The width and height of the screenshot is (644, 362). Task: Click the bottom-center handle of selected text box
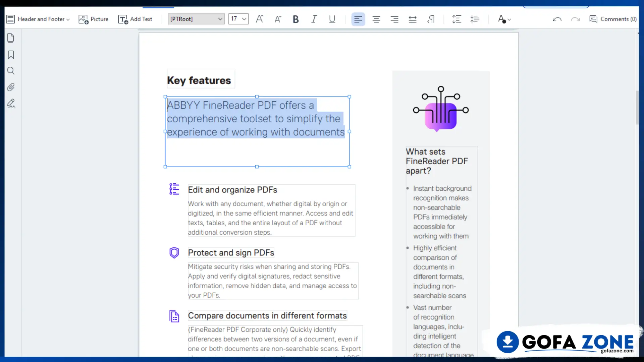(257, 167)
